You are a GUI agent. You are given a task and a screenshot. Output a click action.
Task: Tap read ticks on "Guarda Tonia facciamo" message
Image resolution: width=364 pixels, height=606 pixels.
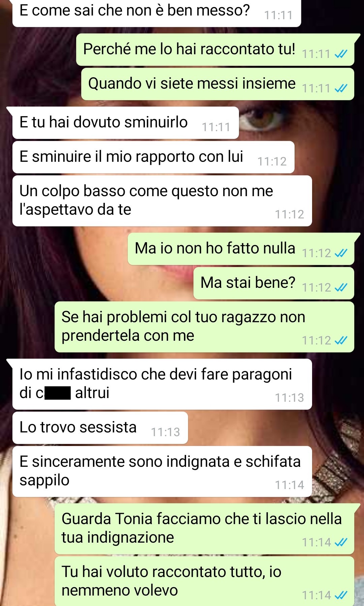coord(341,542)
